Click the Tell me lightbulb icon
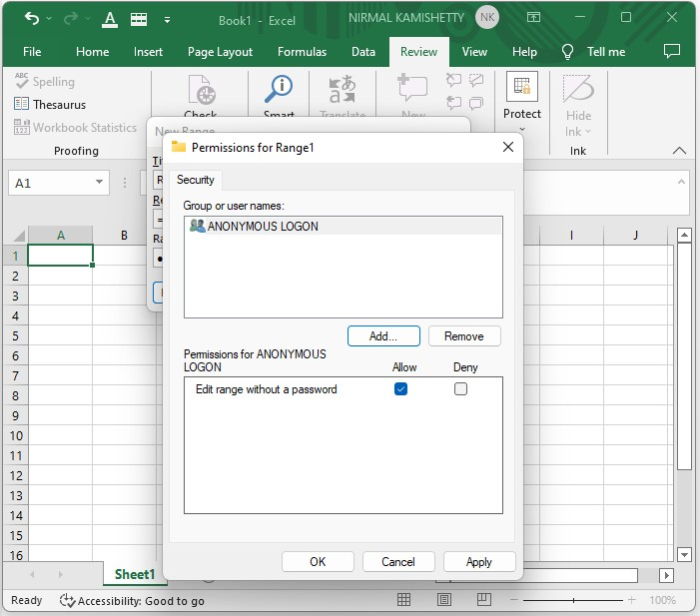The height and width of the screenshot is (616, 700). pos(568,52)
